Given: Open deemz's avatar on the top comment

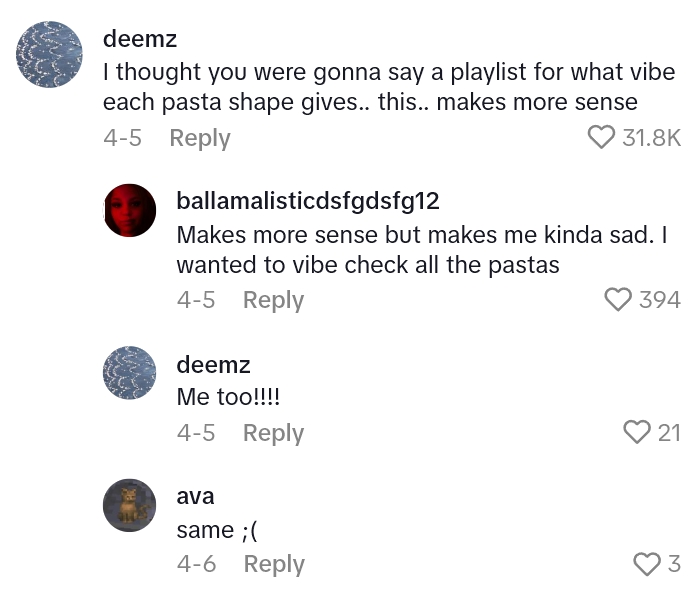Looking at the screenshot, I should 49,54.
